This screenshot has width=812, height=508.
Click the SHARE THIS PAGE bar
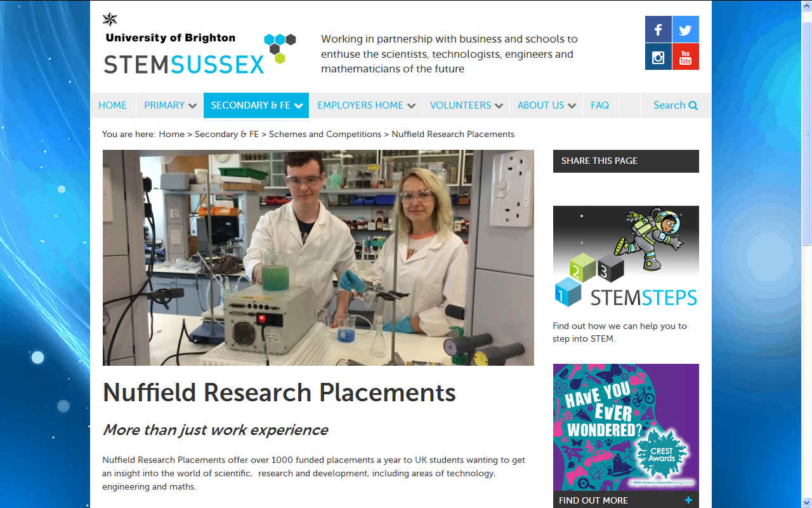(x=625, y=161)
